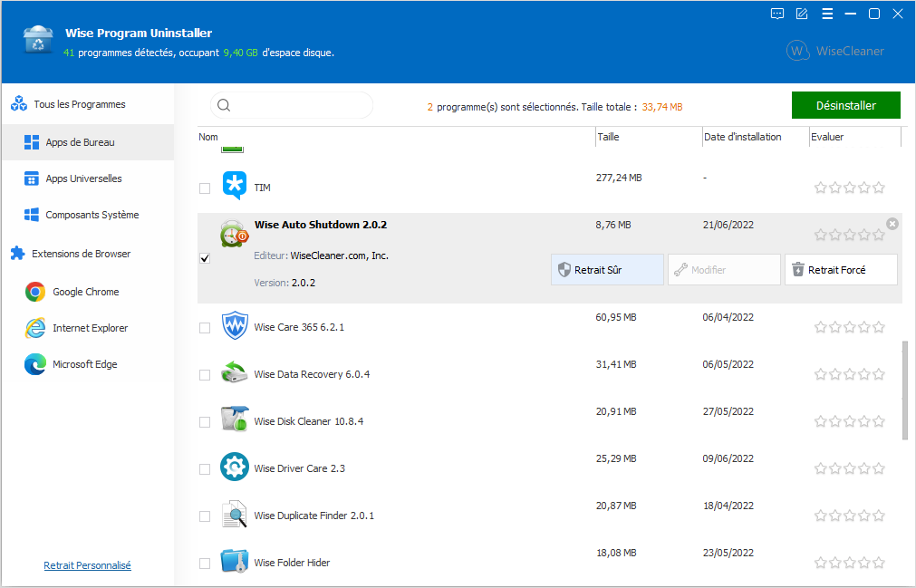Uncheck the Wise Auto Shutdown checkbox
The height and width of the screenshot is (588, 916).
(205, 258)
